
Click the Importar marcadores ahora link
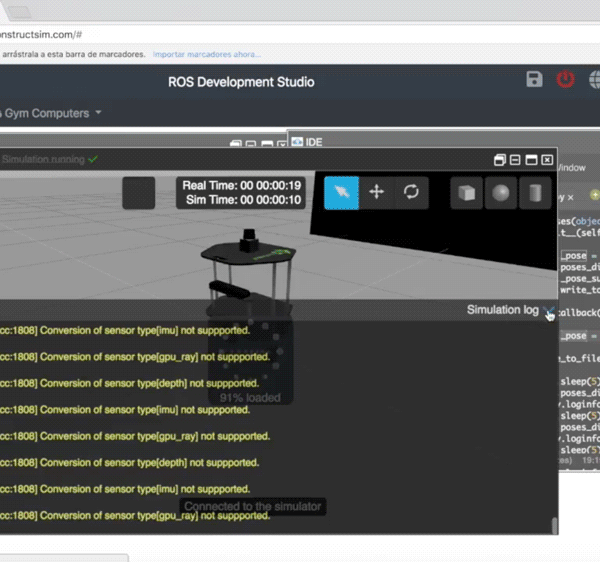click(207, 54)
